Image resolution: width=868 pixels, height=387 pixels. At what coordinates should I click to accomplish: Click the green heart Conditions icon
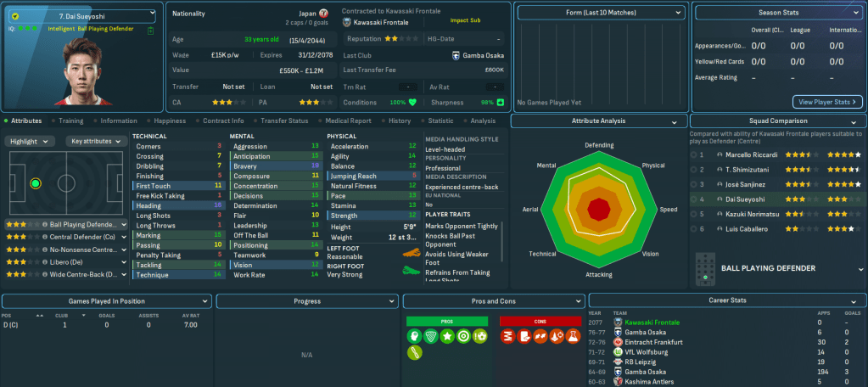coord(413,103)
